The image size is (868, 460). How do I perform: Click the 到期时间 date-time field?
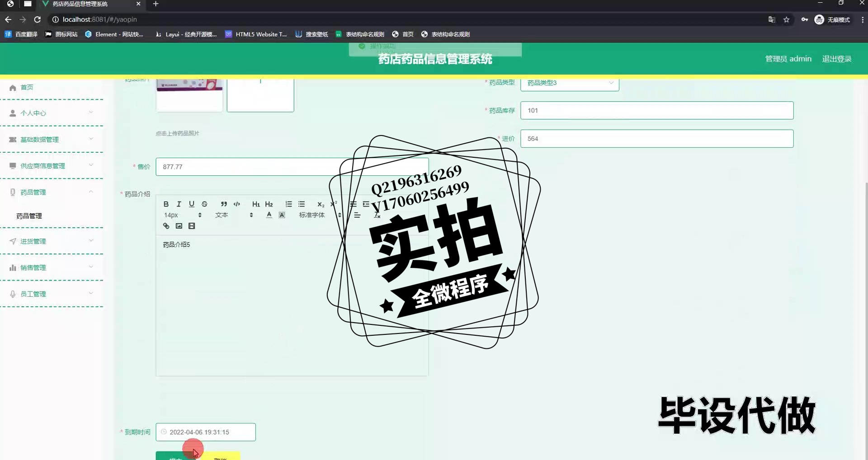[206, 432]
